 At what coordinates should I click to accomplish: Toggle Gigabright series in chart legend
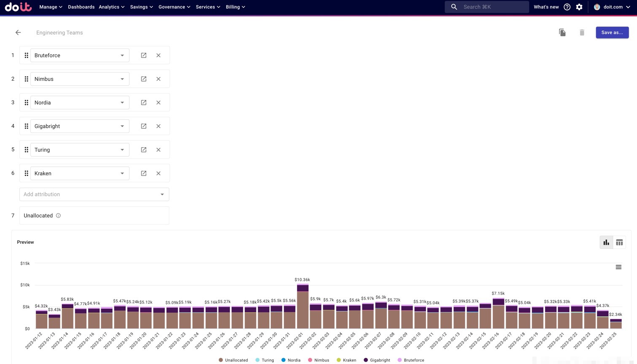[377, 360]
